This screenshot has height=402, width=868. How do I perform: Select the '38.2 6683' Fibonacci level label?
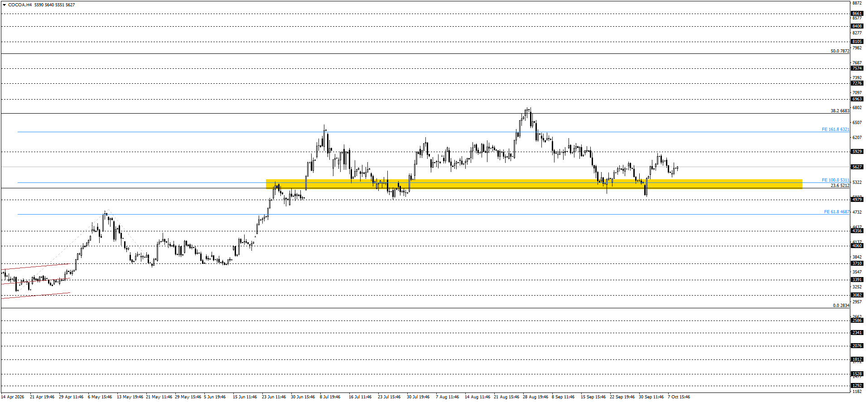[x=840, y=111]
